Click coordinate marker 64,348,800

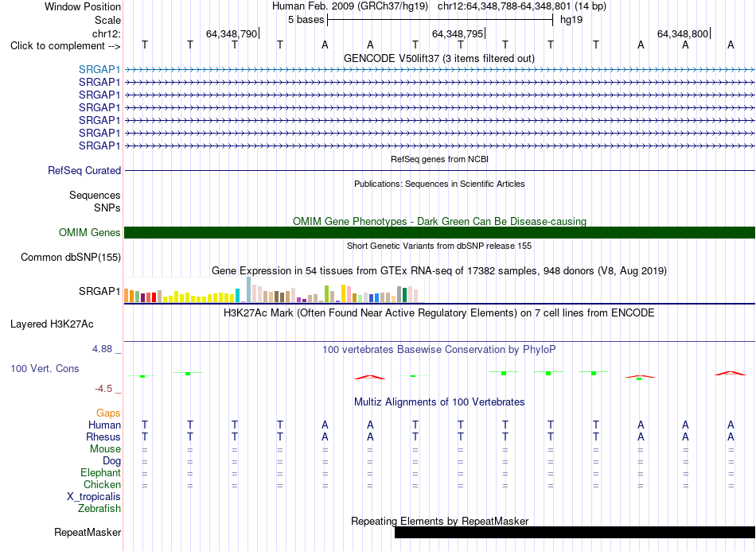[683, 33]
